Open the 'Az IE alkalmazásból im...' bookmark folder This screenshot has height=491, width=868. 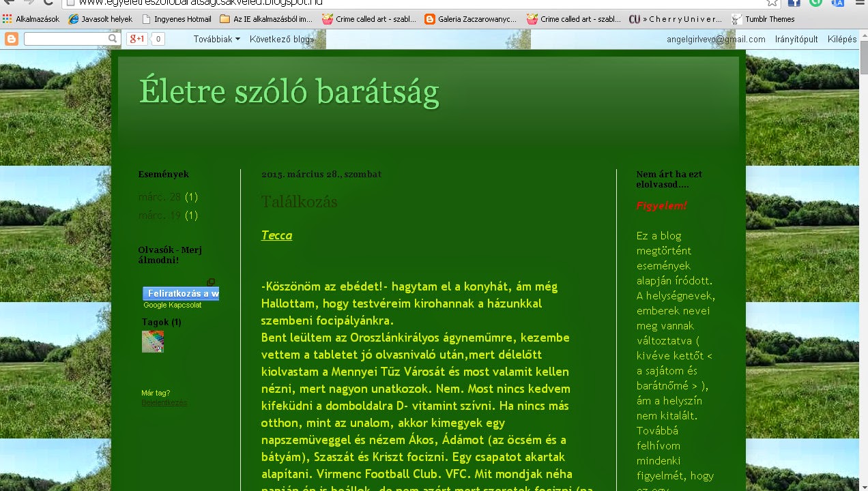coord(266,19)
